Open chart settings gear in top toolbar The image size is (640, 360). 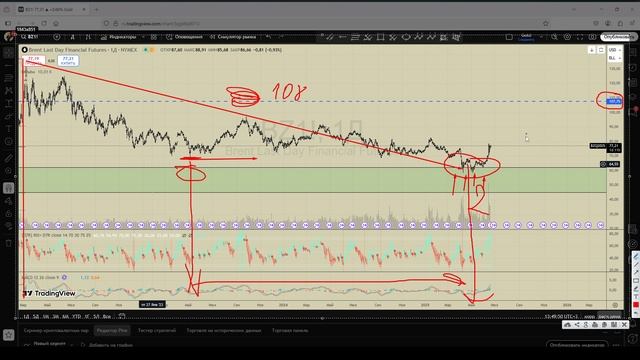coord(567,37)
